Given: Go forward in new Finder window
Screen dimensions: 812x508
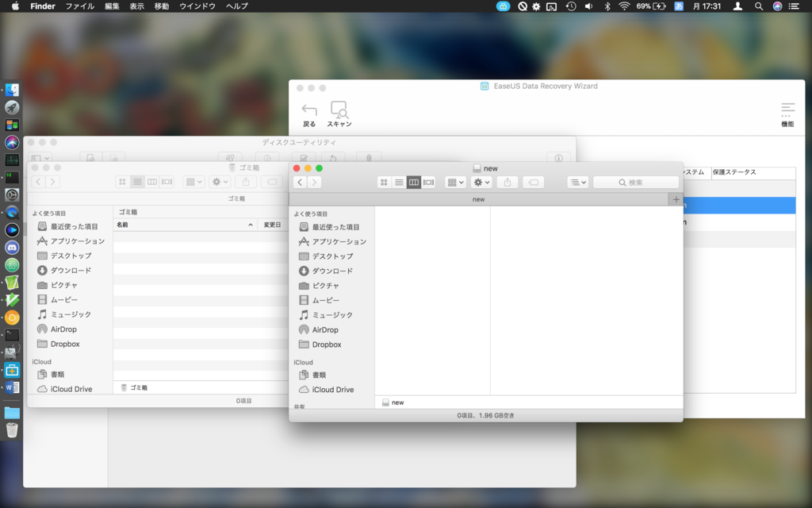Looking at the screenshot, I should [x=314, y=183].
